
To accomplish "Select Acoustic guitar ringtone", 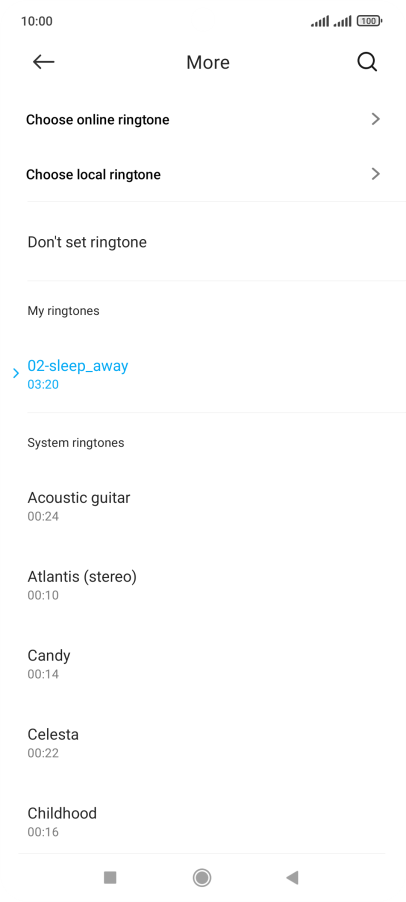I will pyautogui.click(x=203, y=505).
